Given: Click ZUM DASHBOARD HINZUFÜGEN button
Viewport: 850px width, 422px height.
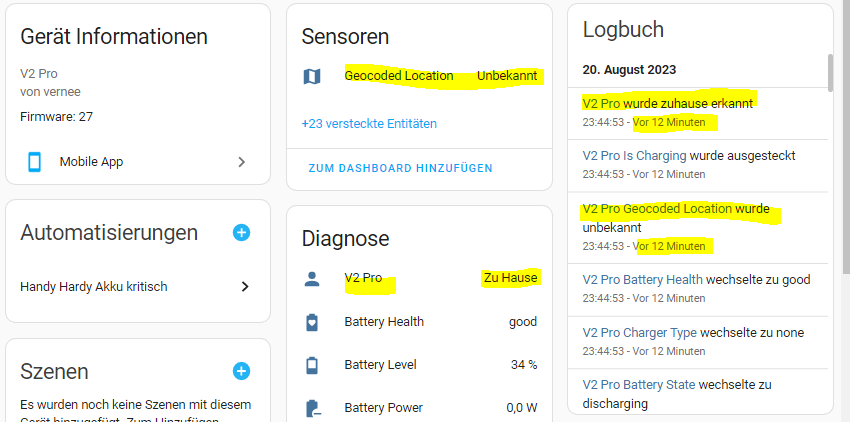Looking at the screenshot, I should pos(401,168).
